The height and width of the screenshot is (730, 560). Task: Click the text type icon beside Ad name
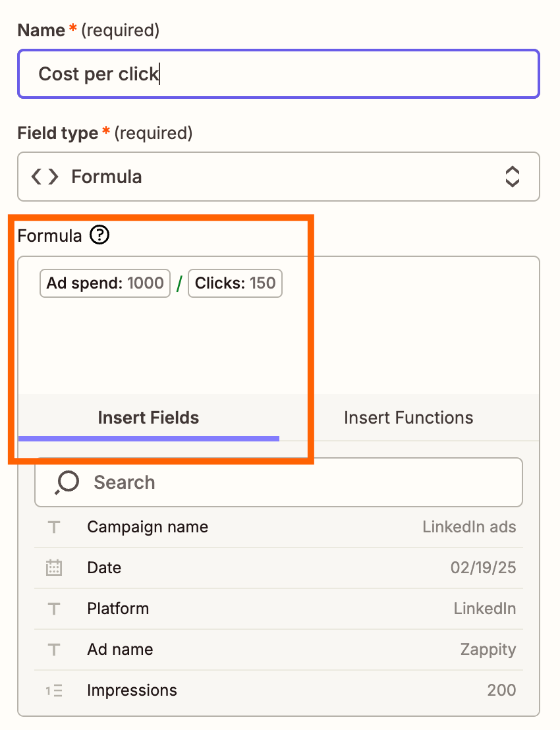coord(54,650)
